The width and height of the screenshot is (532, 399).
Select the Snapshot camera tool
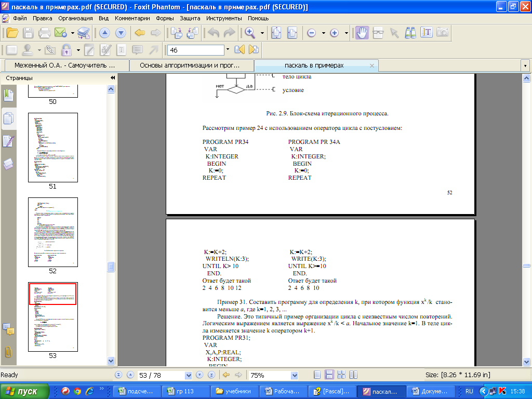pos(443,33)
